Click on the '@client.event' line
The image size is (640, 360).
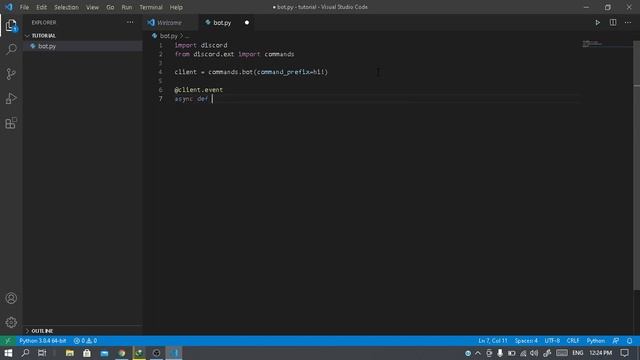199,90
